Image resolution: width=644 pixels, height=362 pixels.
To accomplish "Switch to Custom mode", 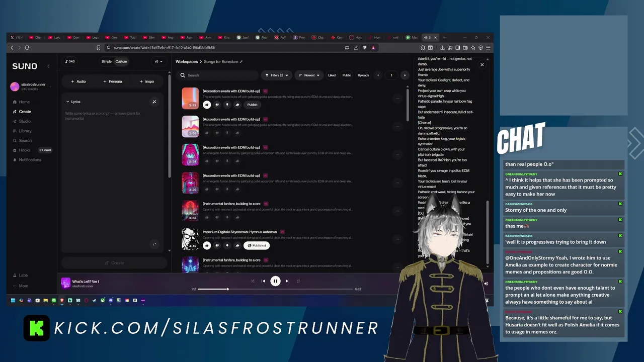I will (121, 61).
